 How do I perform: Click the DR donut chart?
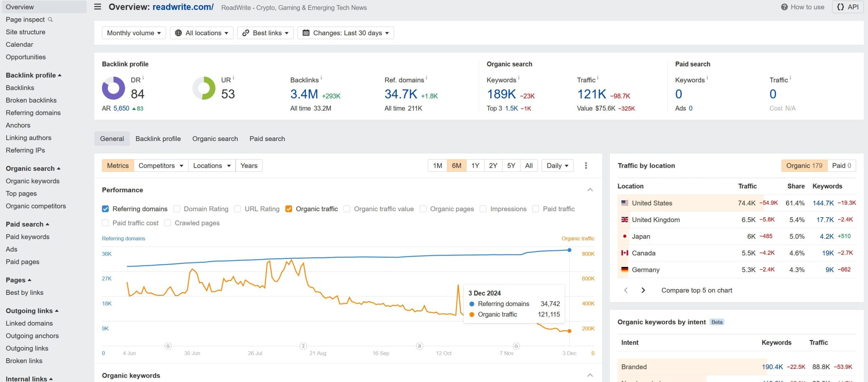(114, 88)
